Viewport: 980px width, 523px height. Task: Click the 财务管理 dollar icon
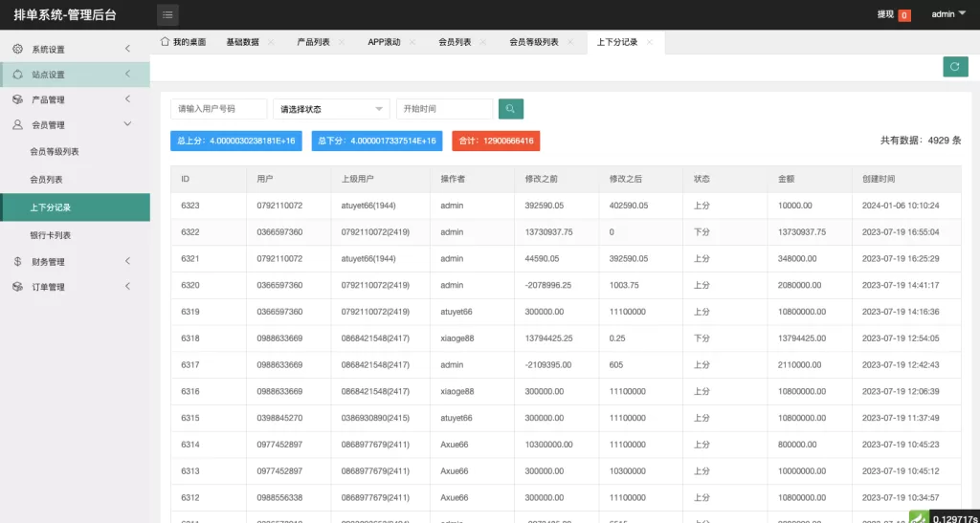17,262
